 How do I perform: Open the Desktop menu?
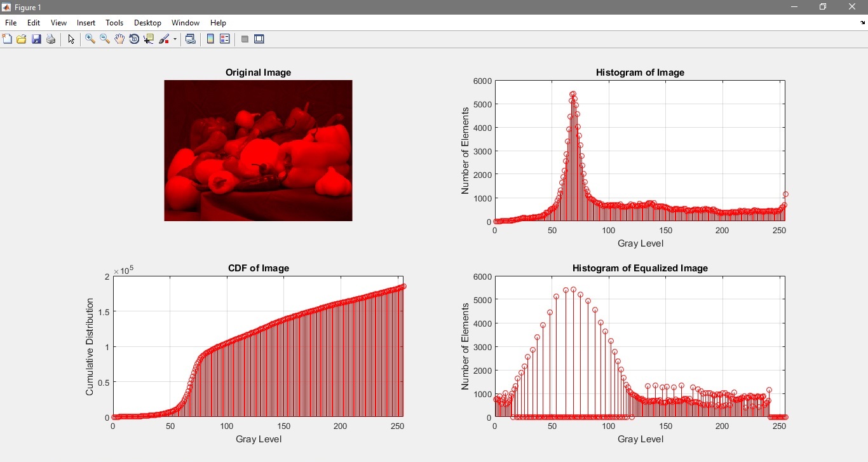point(147,23)
